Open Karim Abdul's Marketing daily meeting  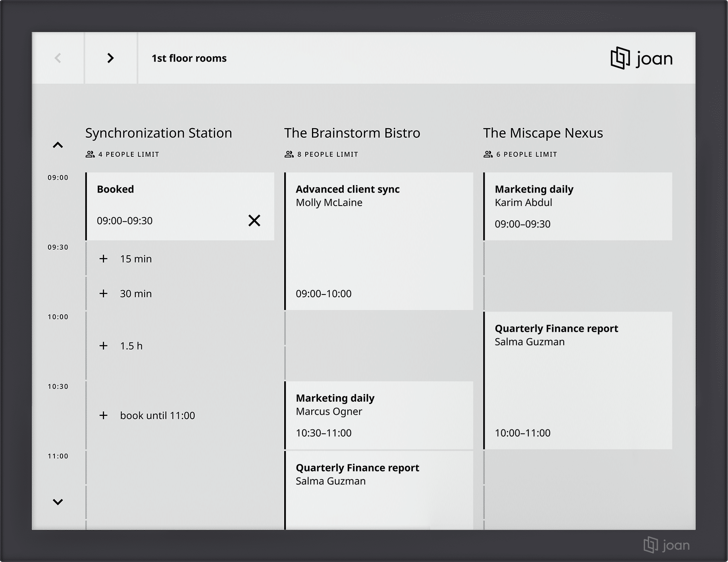[x=578, y=206]
